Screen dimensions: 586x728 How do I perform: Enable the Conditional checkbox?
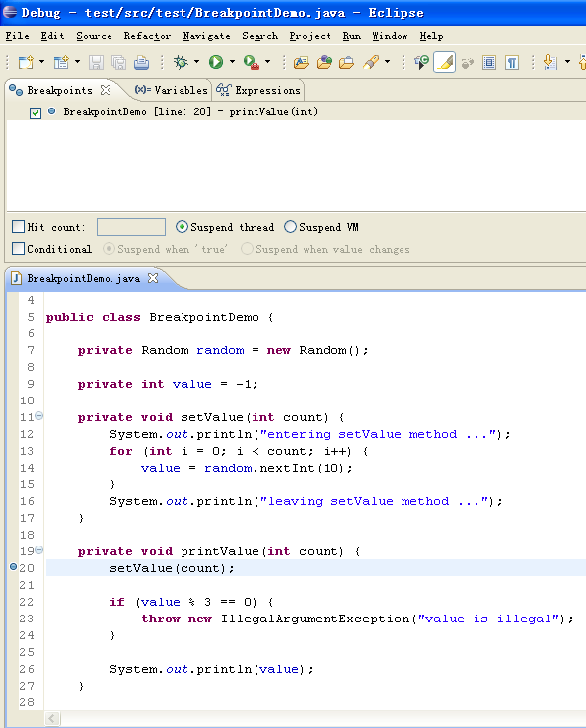(18, 249)
